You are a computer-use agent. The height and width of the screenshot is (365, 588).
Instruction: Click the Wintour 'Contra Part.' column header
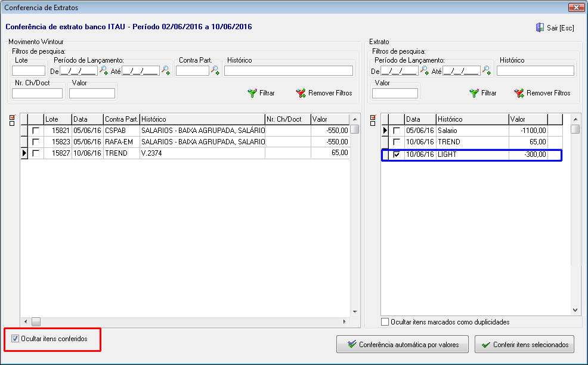point(122,119)
